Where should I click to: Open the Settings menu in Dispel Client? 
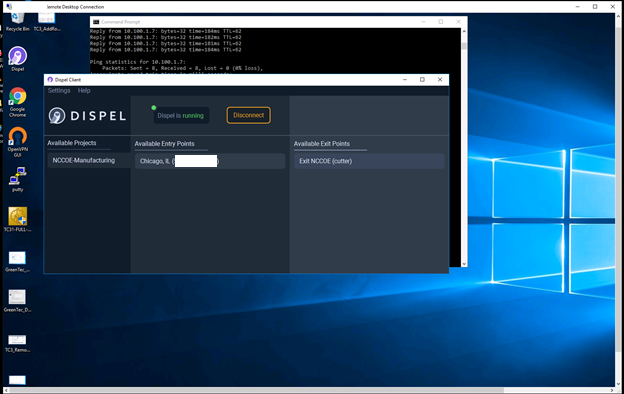point(59,91)
